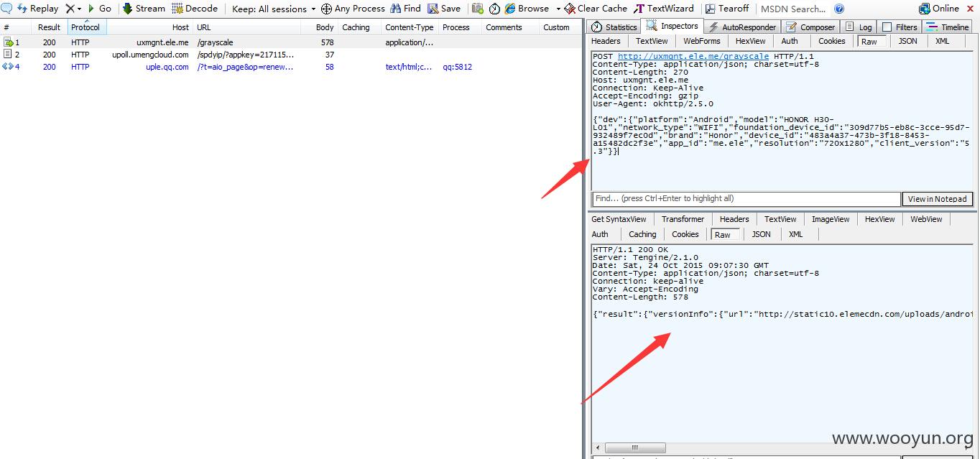This screenshot has height=459, width=980.
Task: Click the Content-Type column header
Action: pyautogui.click(x=410, y=27)
